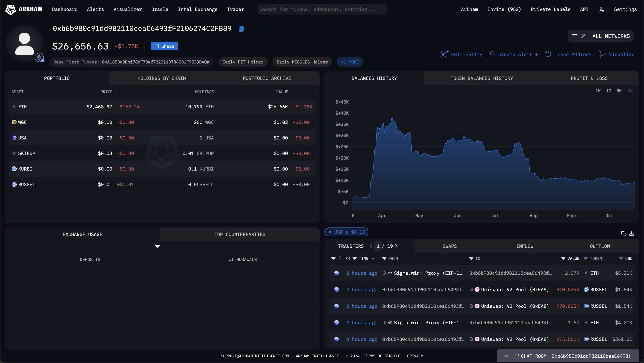This screenshot has width=644, height=363.
Task: Copy the wallet address icon
Action: pos(241,29)
